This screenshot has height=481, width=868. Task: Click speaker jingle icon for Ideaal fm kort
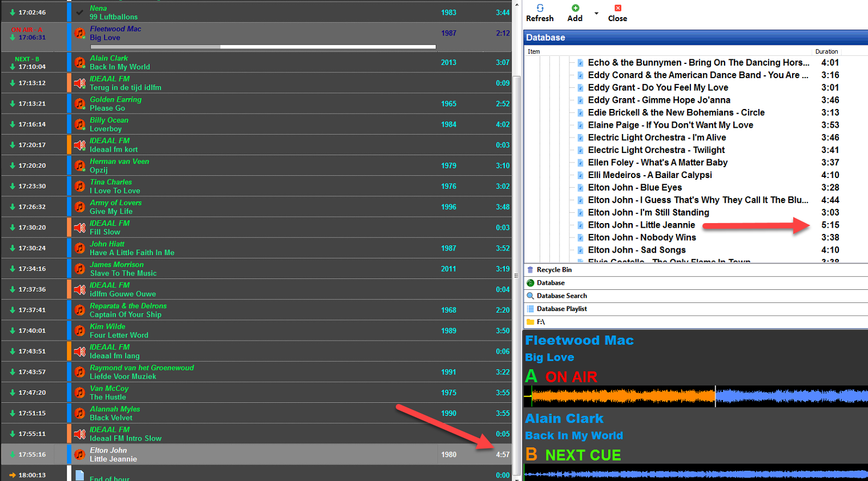coord(80,145)
